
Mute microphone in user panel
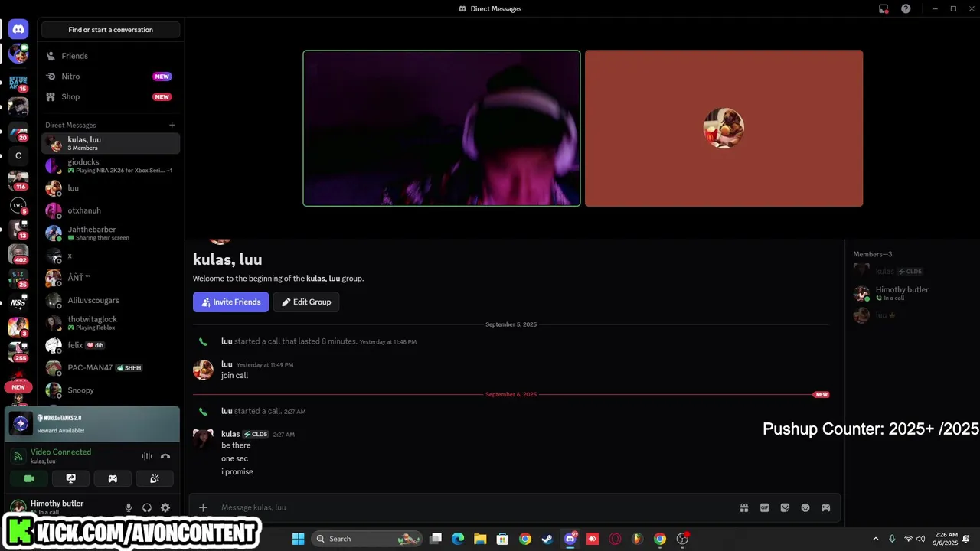129,507
